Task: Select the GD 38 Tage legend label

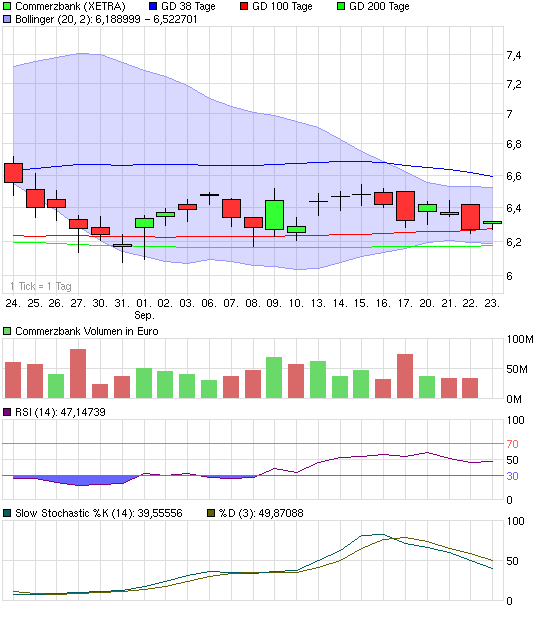Action: coord(188,6)
